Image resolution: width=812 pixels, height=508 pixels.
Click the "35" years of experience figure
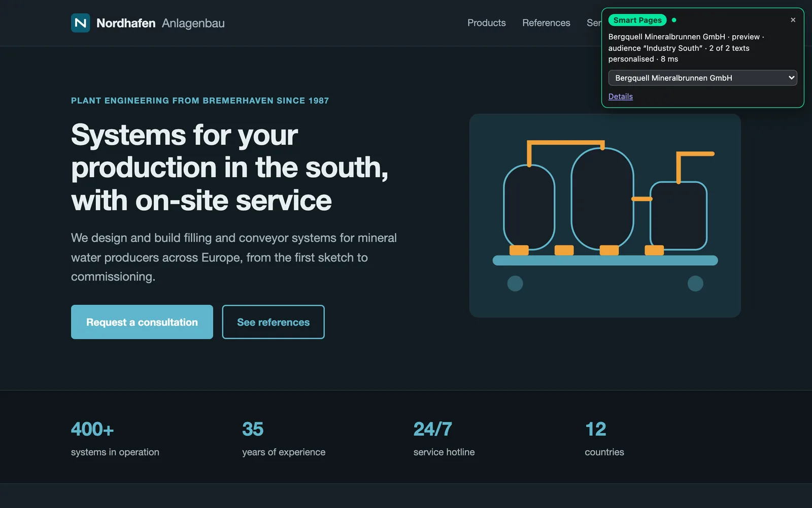click(x=253, y=429)
